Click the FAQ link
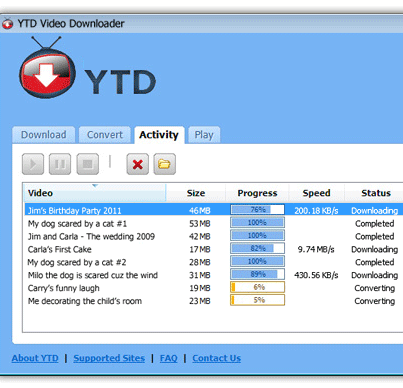 169,358
